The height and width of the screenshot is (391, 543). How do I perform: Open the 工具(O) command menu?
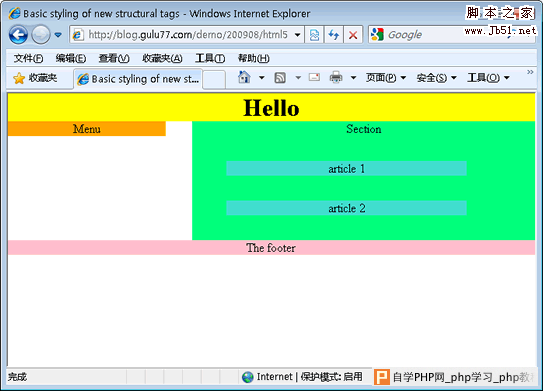tap(488, 78)
